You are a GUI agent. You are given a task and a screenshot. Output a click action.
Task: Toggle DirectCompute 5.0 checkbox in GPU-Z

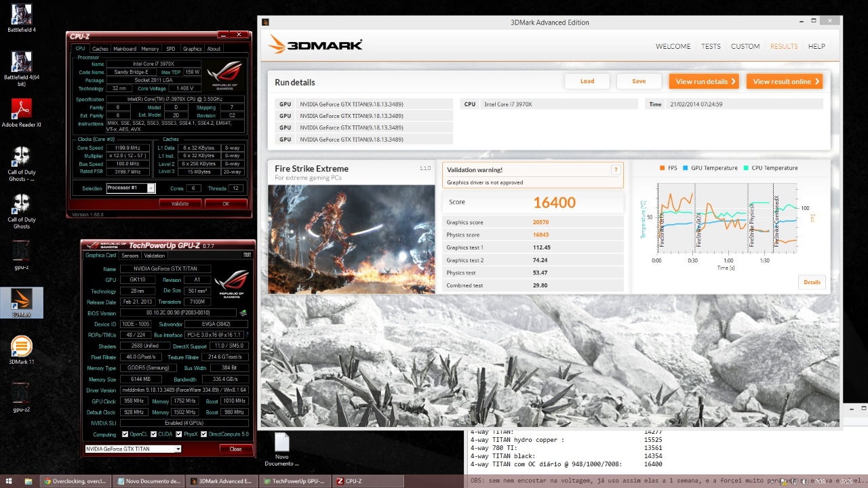pos(203,434)
